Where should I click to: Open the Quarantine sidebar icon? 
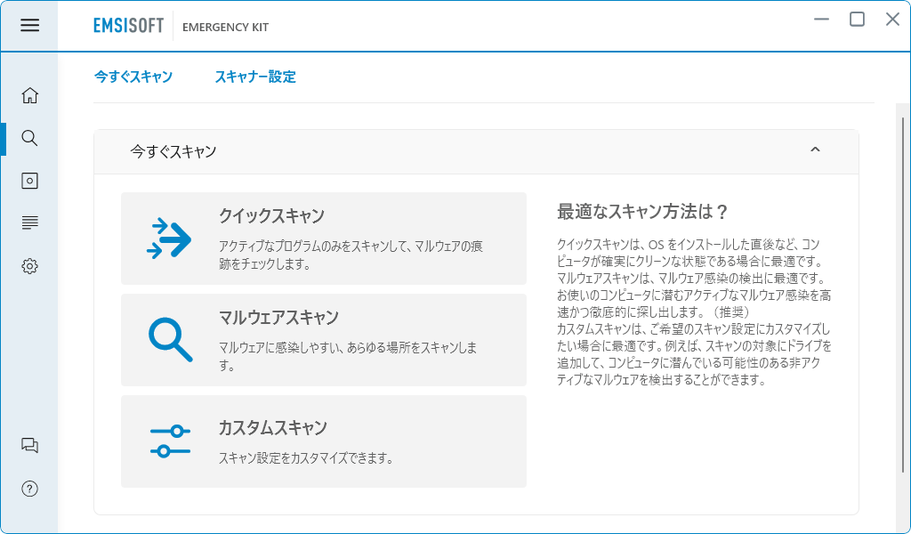coord(30,181)
